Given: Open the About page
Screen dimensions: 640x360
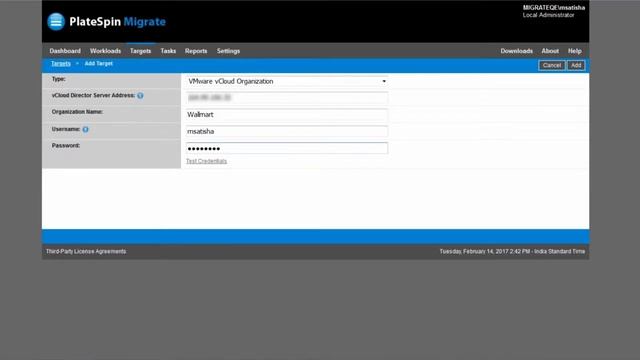Looking at the screenshot, I should click(x=550, y=51).
